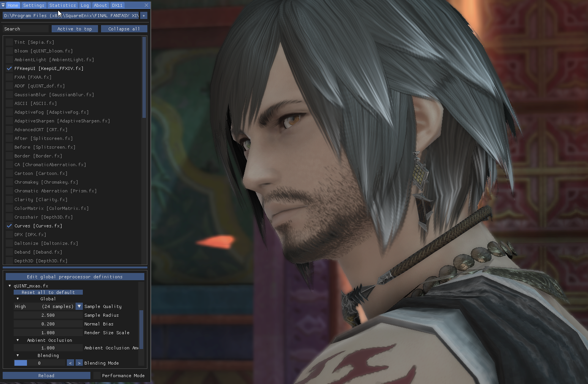
Task: Click the Reload button
Action: coord(46,376)
